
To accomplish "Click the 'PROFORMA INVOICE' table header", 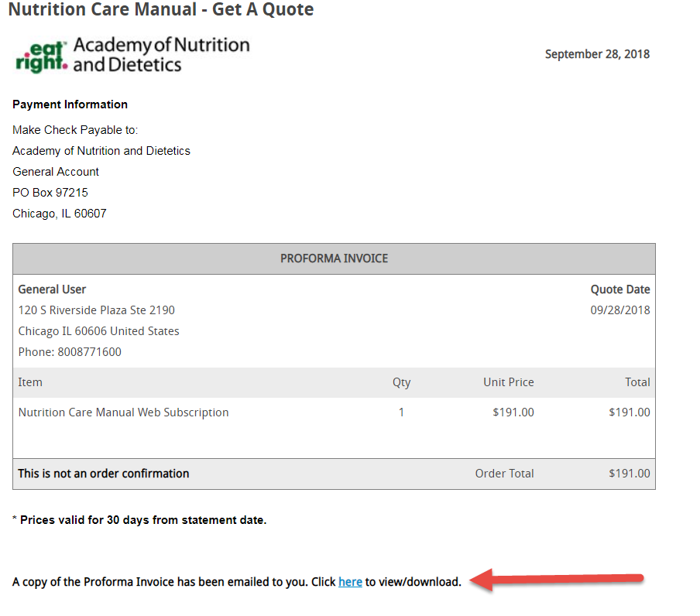I will [x=334, y=258].
